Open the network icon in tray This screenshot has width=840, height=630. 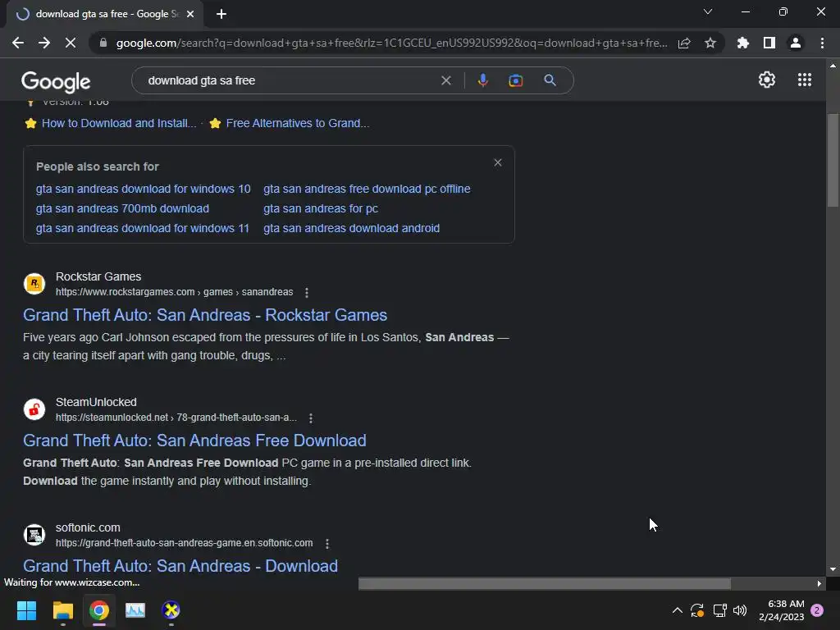point(719,610)
